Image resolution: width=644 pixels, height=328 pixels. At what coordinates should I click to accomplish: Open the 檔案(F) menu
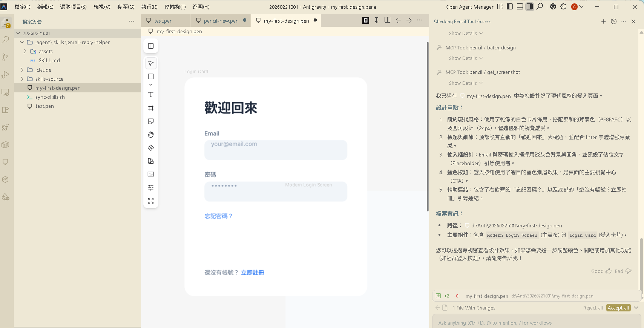pyautogui.click(x=22, y=7)
